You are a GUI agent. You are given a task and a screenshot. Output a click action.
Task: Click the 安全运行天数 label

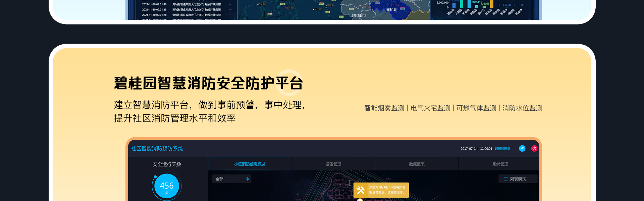coord(167,164)
